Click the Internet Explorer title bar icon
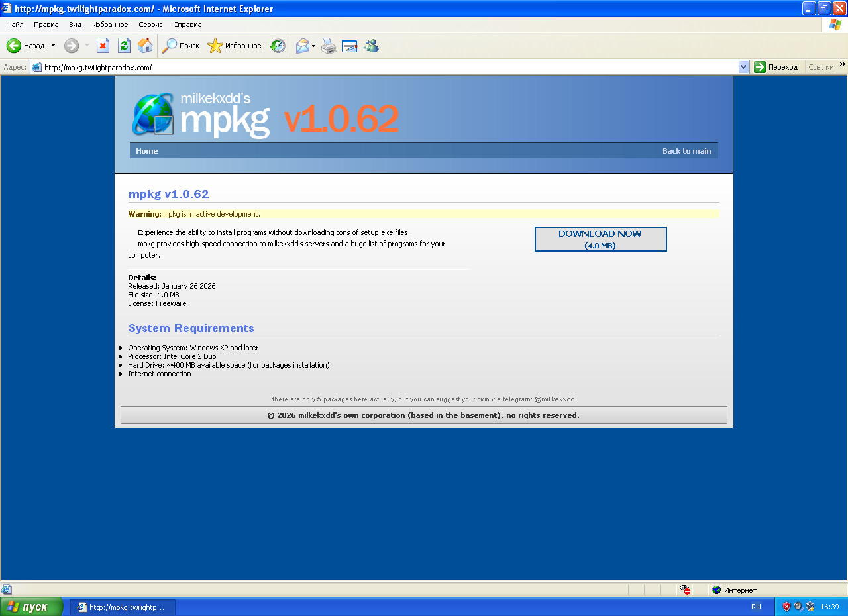848x616 pixels. 7,9
